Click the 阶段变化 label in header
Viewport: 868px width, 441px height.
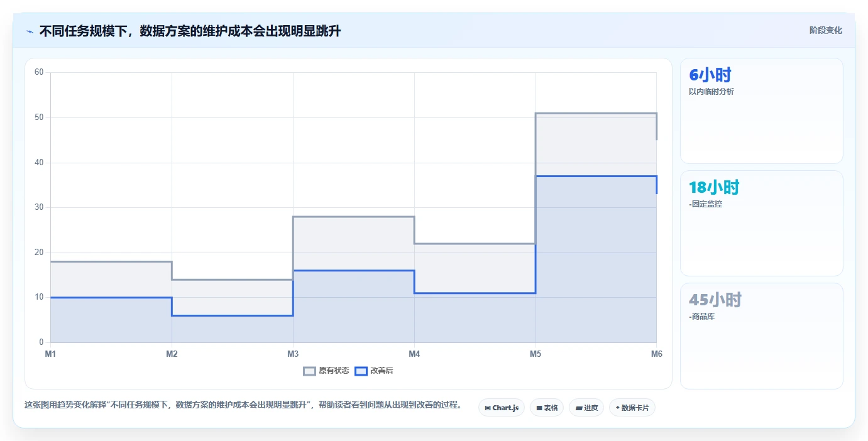coord(825,30)
